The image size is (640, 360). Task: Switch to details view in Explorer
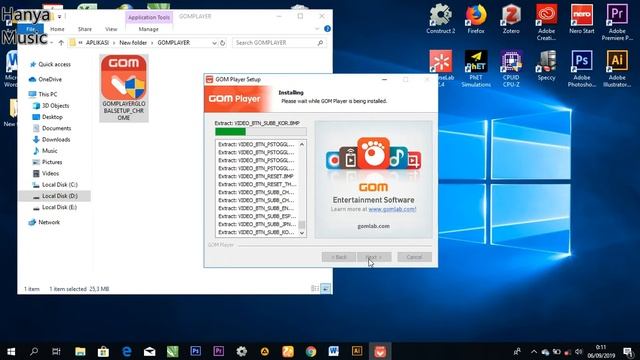point(315,289)
